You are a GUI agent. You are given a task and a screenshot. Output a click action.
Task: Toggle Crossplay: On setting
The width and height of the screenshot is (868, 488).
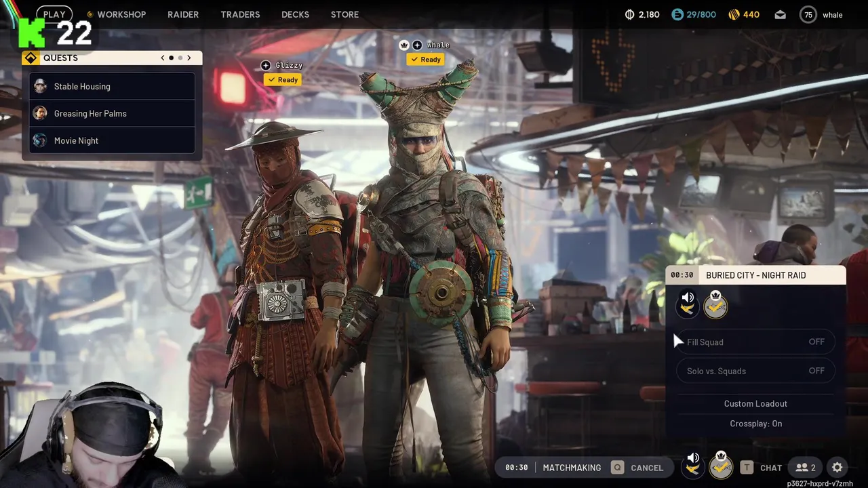click(x=755, y=424)
